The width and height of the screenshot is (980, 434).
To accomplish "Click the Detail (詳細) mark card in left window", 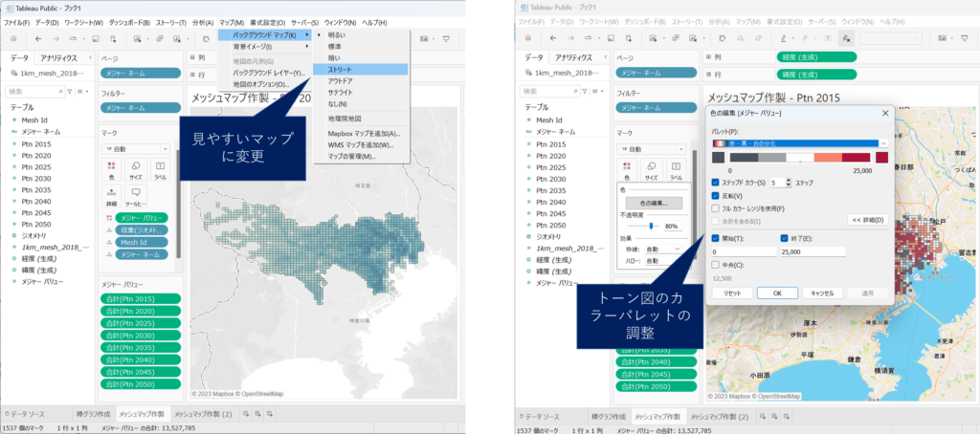I will 112,197.
